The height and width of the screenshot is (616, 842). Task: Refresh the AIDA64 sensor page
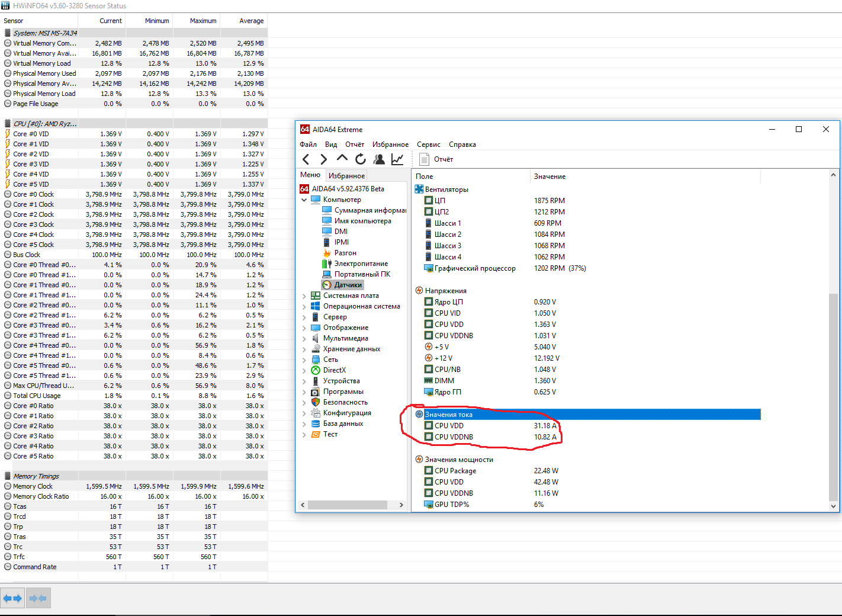click(x=361, y=159)
